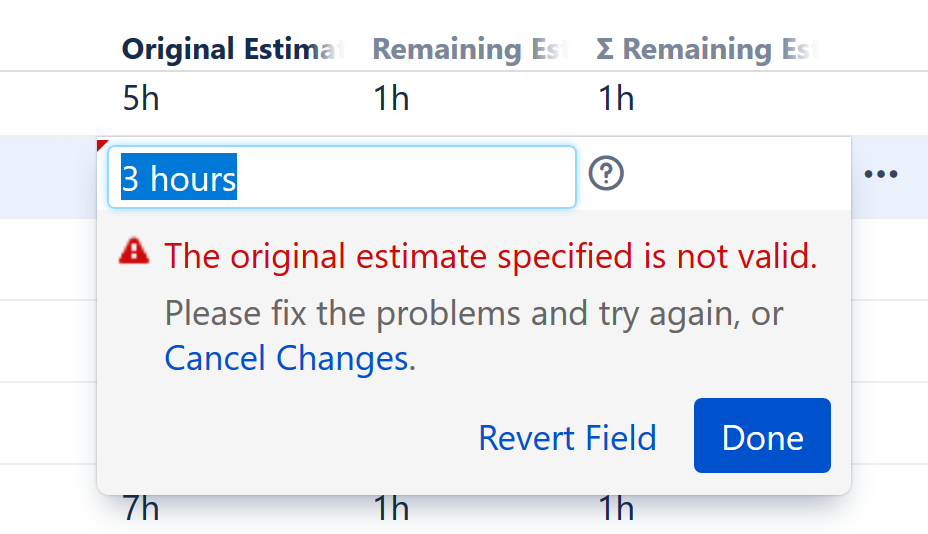This screenshot has width=928, height=534.
Task: Click the Revert Field link
Action: [x=567, y=438]
